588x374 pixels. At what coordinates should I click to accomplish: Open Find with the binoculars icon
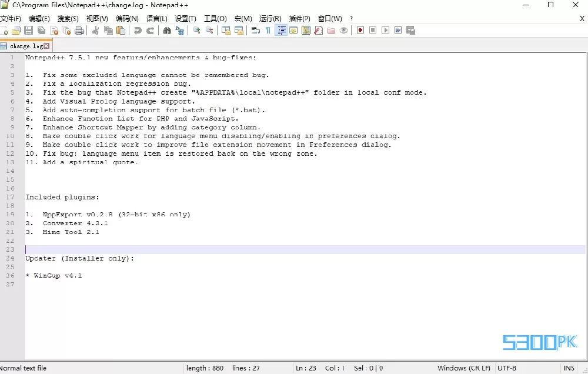(x=167, y=31)
